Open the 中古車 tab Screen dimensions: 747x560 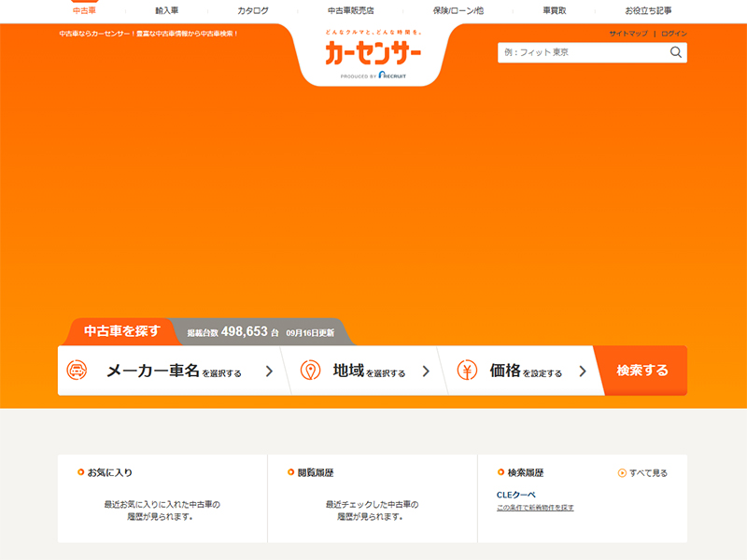tap(84, 10)
